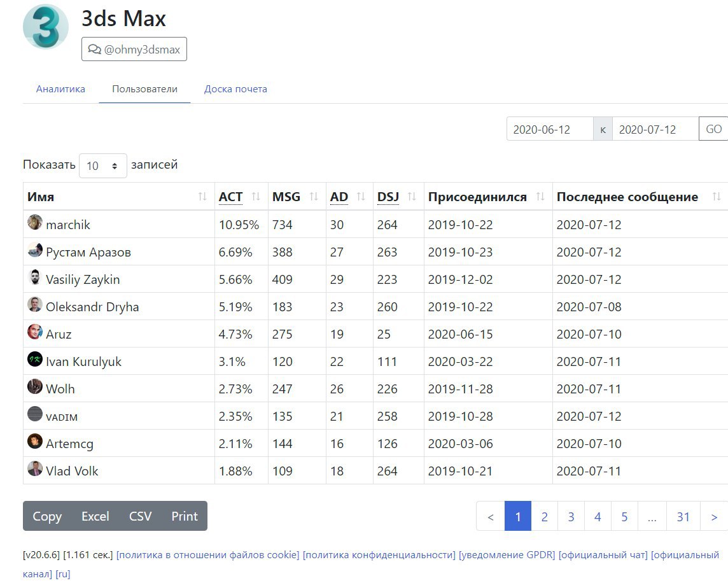This screenshot has width=728, height=583.
Task: Click the [ru] language link
Action: (62, 573)
